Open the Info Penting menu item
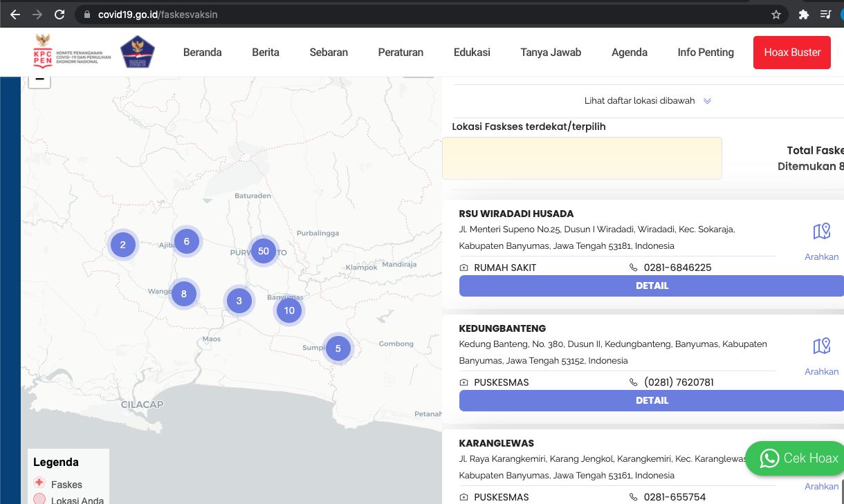 pos(706,52)
